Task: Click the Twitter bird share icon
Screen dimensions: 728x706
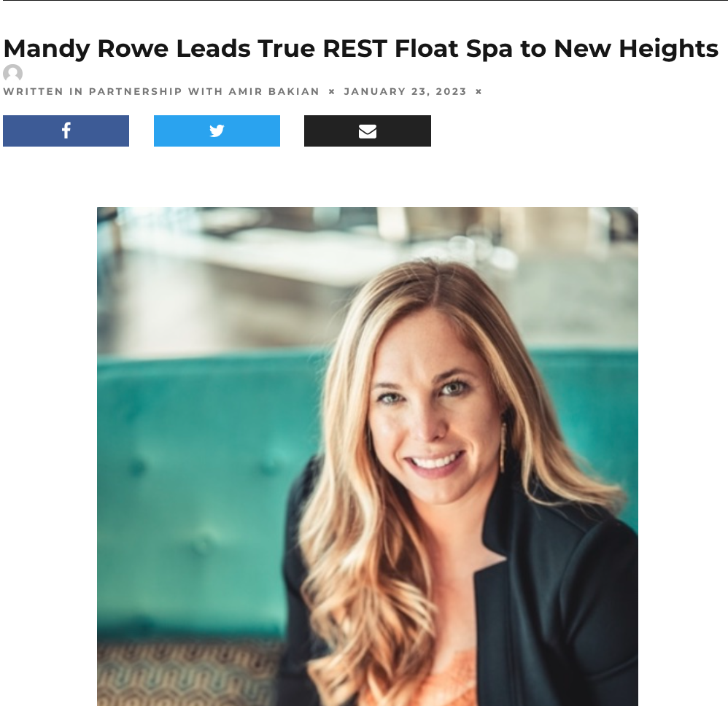Action: click(217, 131)
